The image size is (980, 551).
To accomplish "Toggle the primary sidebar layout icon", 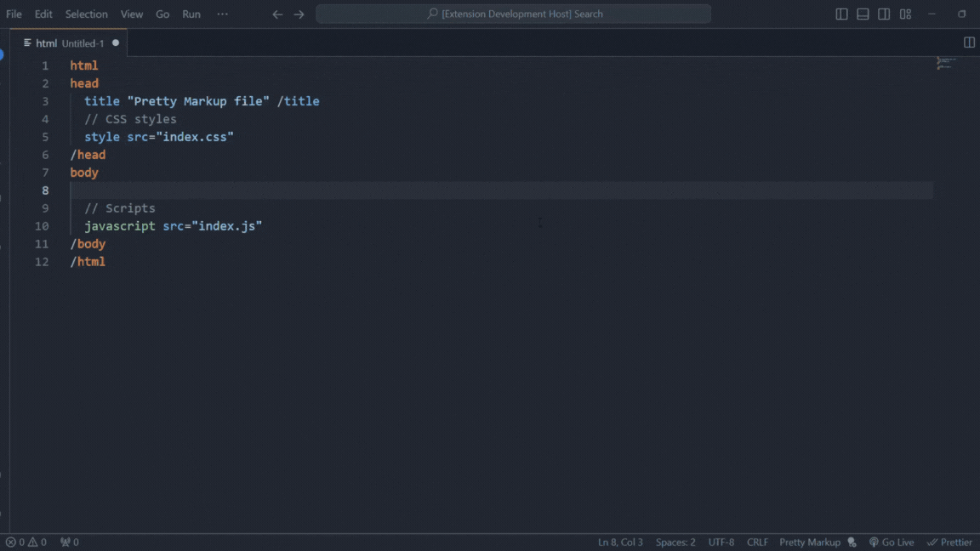I will (x=841, y=14).
